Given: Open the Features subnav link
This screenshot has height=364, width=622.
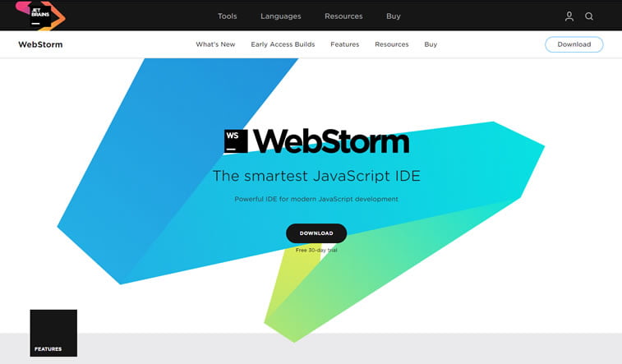Looking at the screenshot, I should pyautogui.click(x=345, y=44).
